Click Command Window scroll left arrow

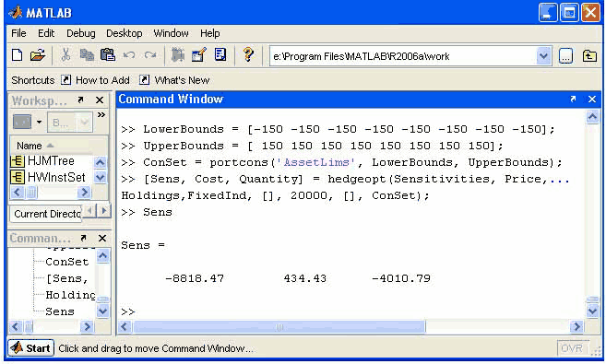point(125,327)
